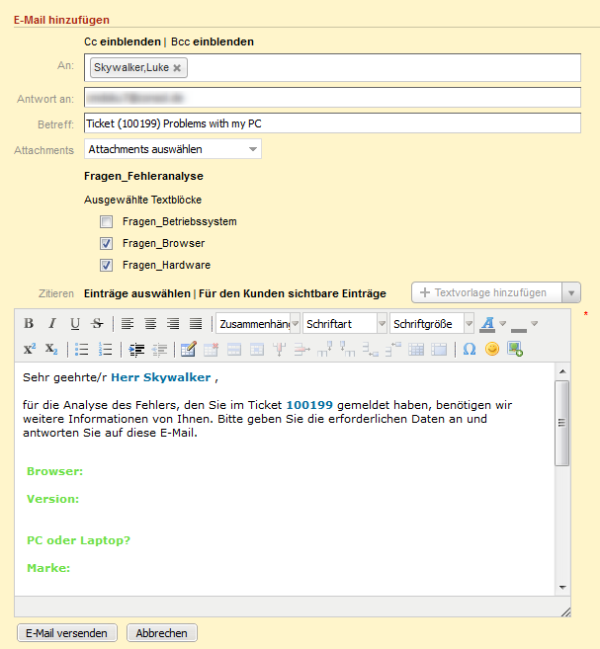Viewport: 600px width, 649px height.
Task: Click the editor scrollbar thumb
Action: click(x=562, y=423)
